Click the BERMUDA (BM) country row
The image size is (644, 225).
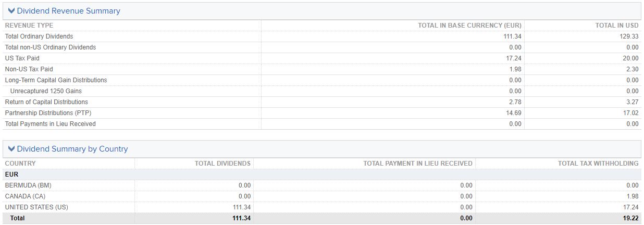(x=322, y=185)
